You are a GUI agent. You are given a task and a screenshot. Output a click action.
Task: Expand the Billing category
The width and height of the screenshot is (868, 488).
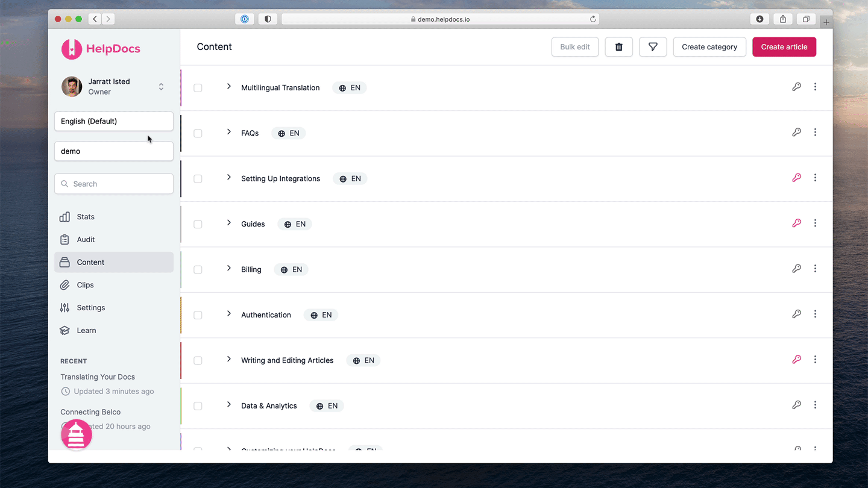228,268
